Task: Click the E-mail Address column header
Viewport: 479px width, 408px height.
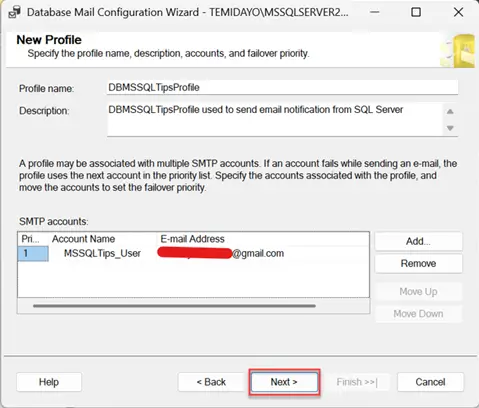Action: [x=192, y=239]
